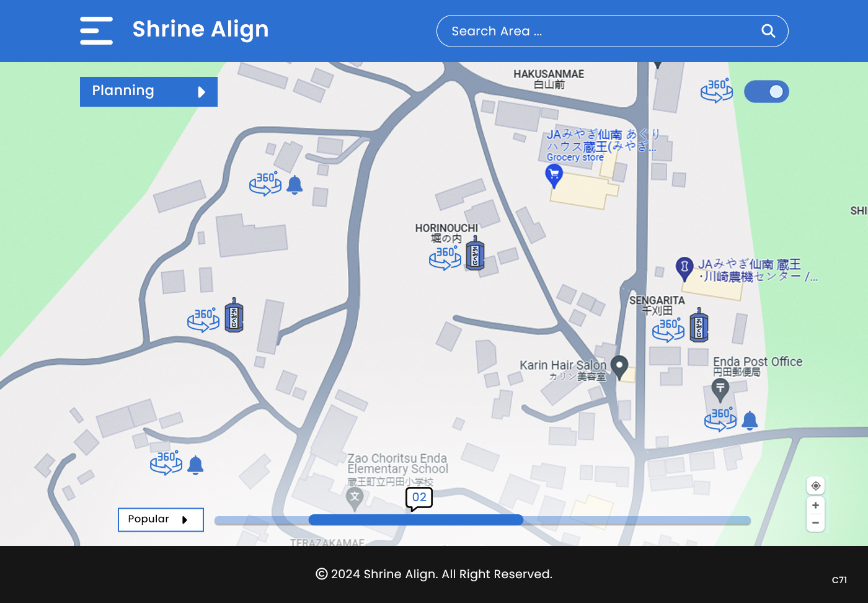The image size is (868, 603).
Task: Click the Shrine Align title
Action: (x=201, y=29)
